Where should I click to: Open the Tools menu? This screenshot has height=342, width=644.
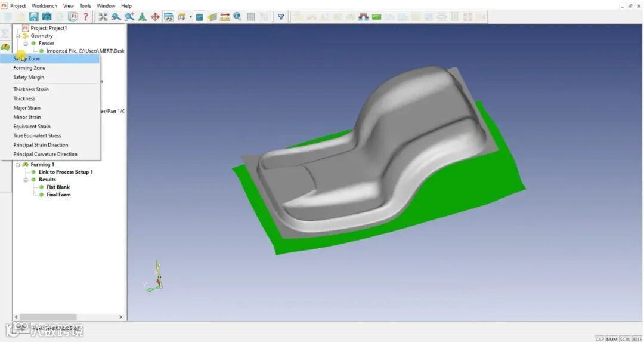[x=85, y=6]
